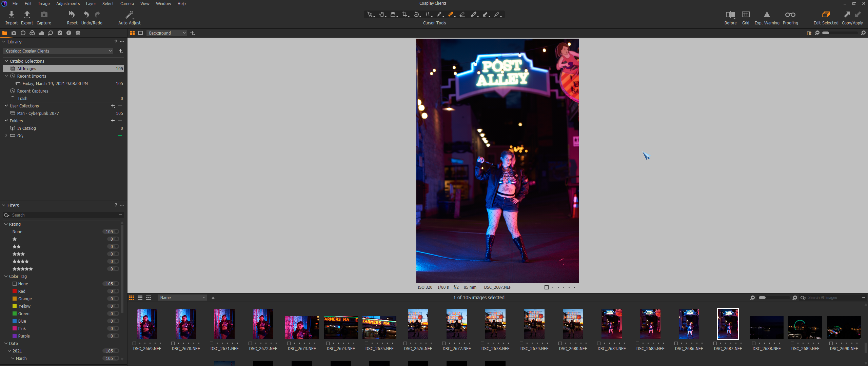Open the Name sort dropdown in browser
Image resolution: width=868 pixels, height=366 pixels.
tap(182, 298)
